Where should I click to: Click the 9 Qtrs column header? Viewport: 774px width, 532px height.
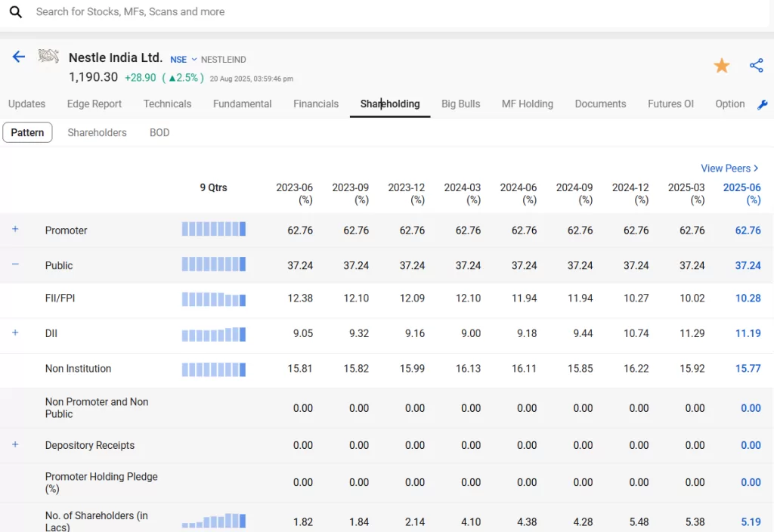click(x=213, y=187)
